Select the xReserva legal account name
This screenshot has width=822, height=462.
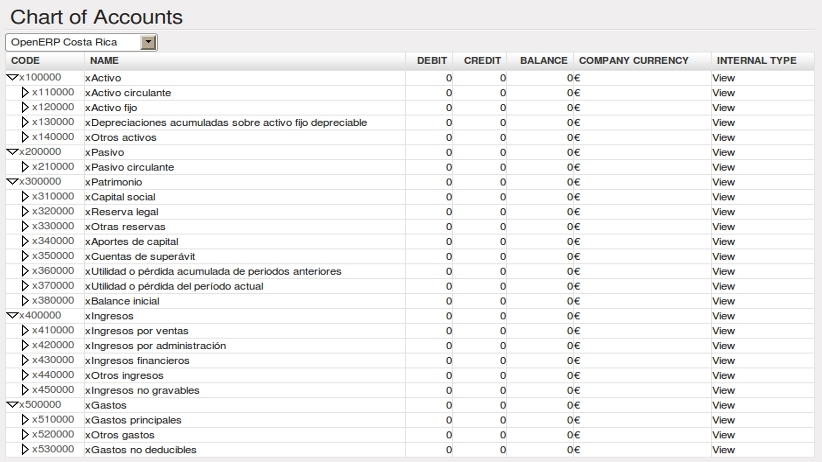pos(122,212)
